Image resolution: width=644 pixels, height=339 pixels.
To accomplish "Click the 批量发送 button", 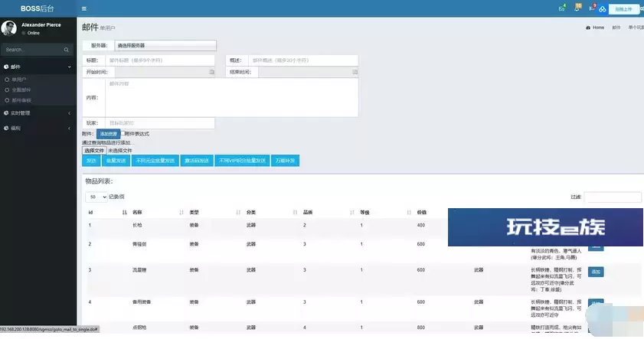I will coord(116,161).
